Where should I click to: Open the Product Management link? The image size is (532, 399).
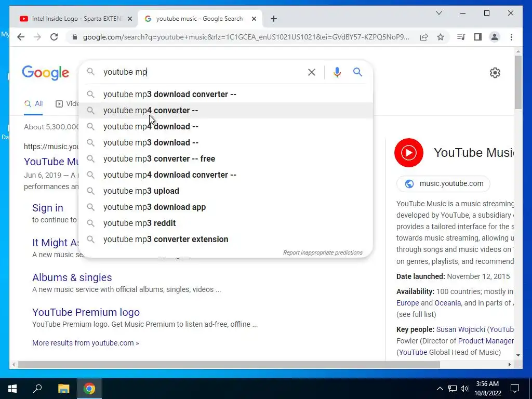coord(486,341)
